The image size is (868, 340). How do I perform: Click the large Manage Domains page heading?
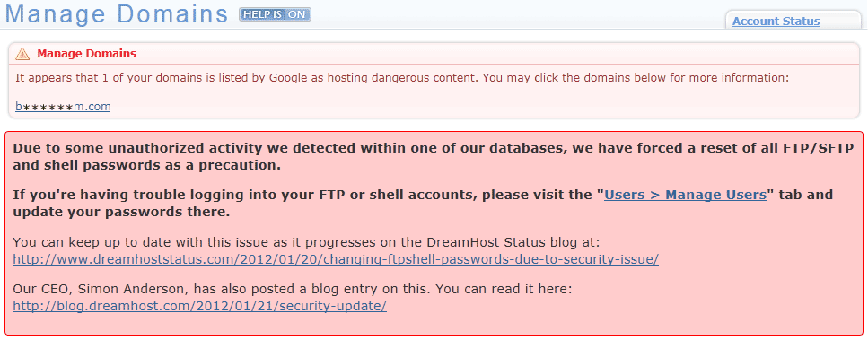[117, 14]
